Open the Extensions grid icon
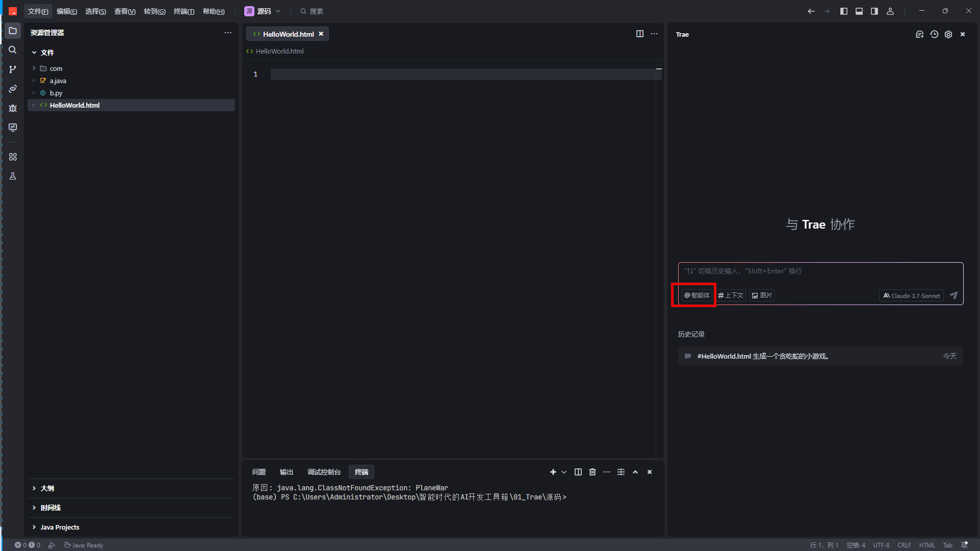This screenshot has height=551, width=980. coord(13,157)
